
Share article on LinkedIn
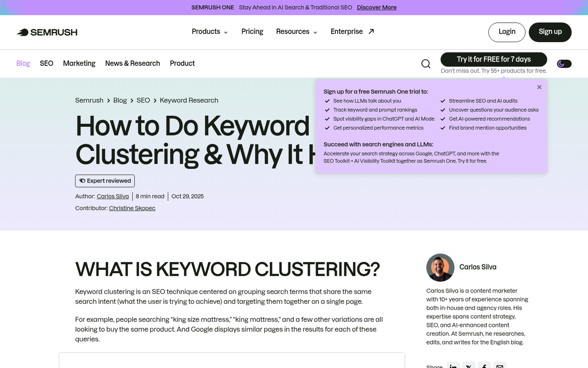pyautogui.click(x=454, y=366)
